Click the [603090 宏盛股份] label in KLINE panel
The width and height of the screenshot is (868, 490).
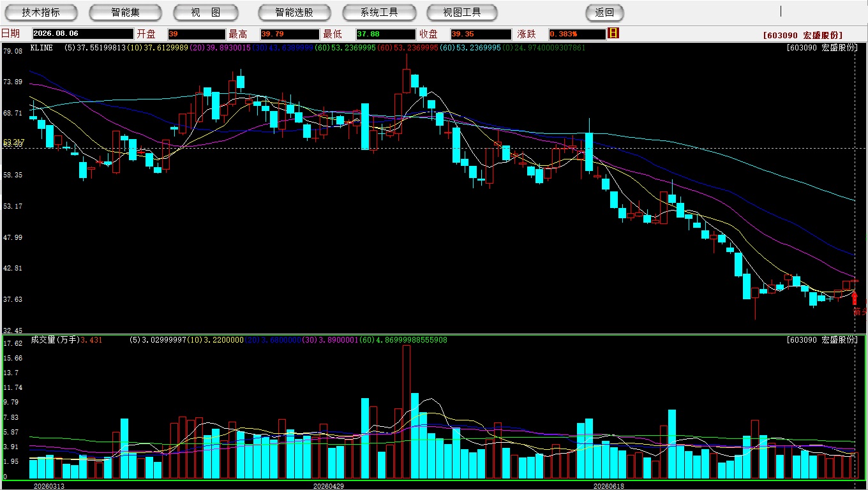click(822, 48)
